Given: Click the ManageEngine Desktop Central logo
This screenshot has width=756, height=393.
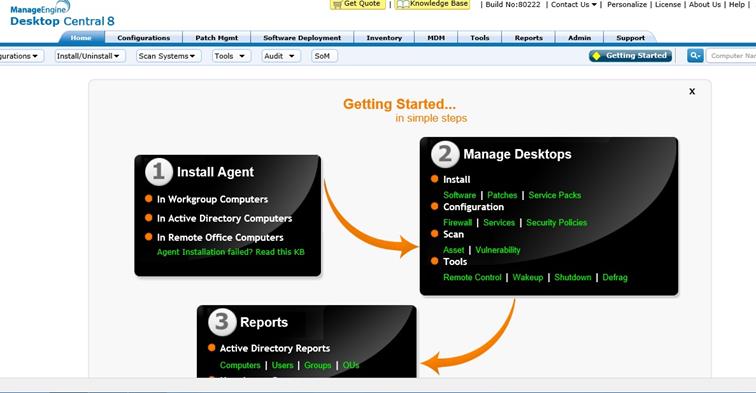Looking at the screenshot, I should click(62, 14).
